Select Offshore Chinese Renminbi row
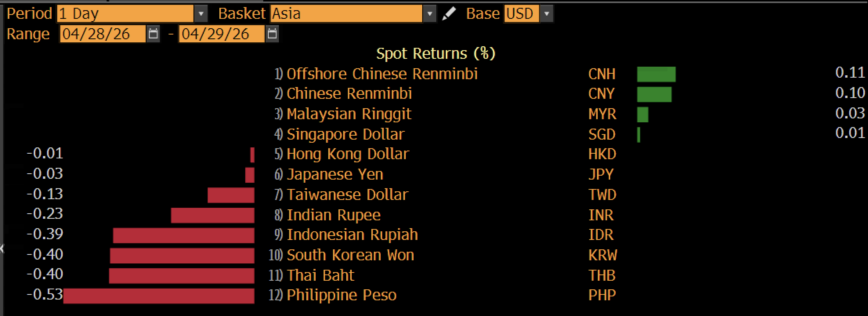This screenshot has height=316, width=868. click(x=382, y=74)
